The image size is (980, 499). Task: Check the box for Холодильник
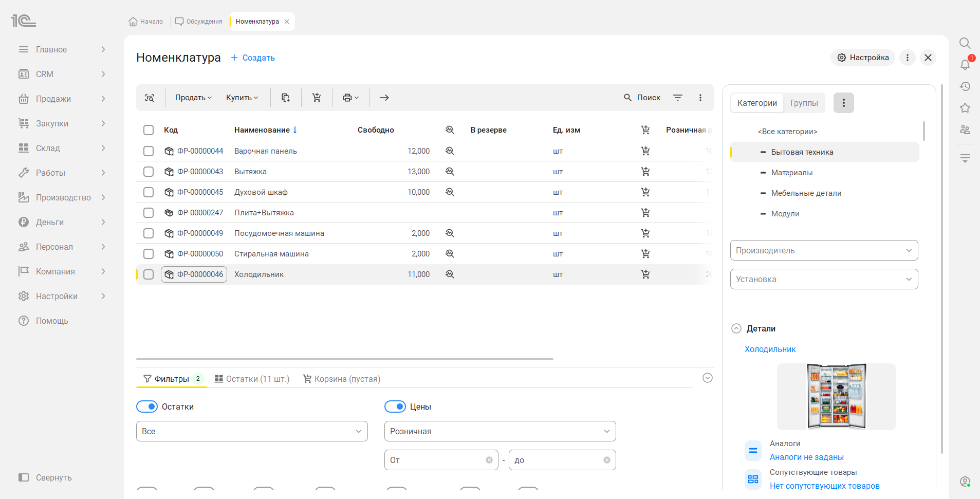(x=149, y=274)
